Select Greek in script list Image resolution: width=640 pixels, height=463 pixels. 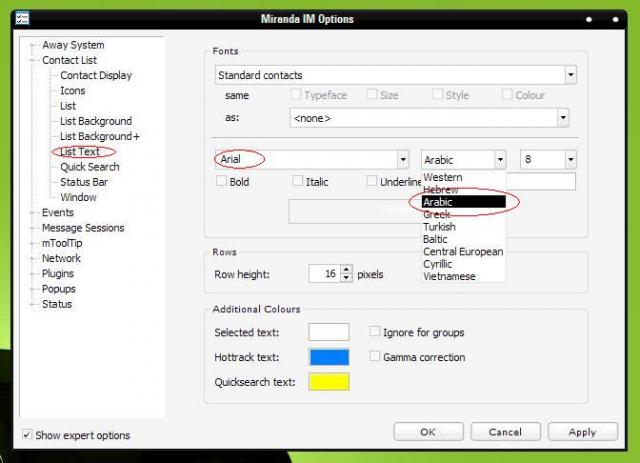point(437,214)
